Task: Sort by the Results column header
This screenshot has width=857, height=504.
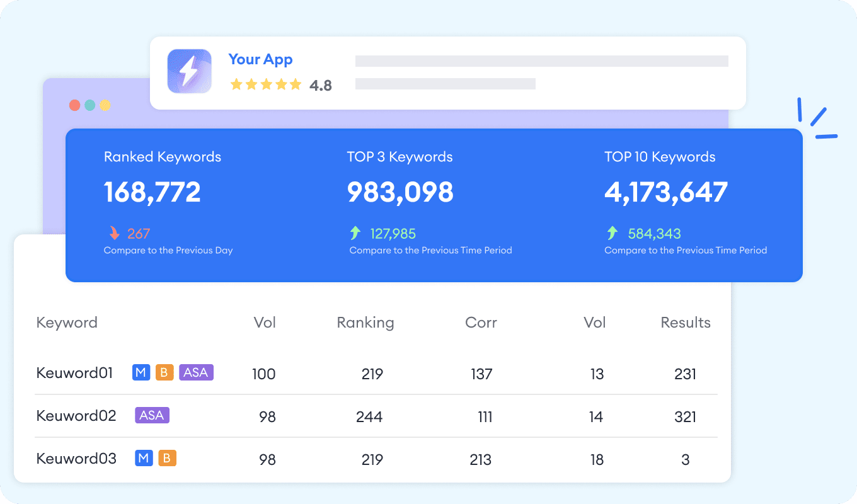Action: (x=685, y=323)
